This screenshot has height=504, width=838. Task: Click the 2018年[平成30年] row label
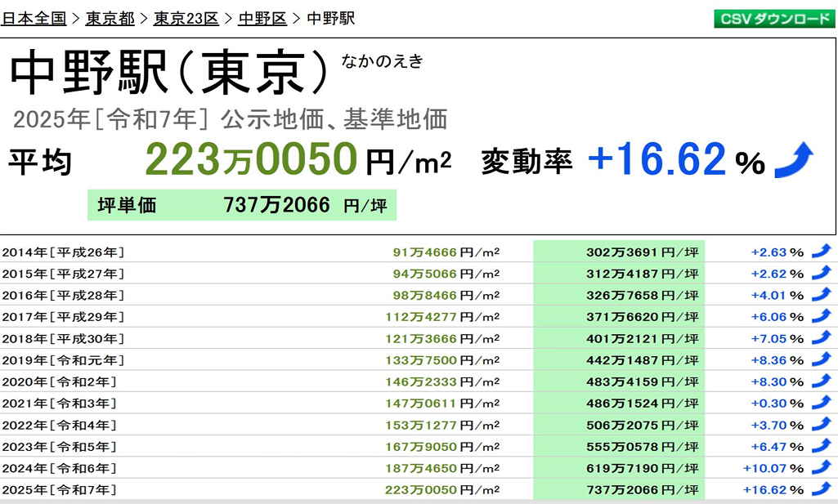[63, 338]
